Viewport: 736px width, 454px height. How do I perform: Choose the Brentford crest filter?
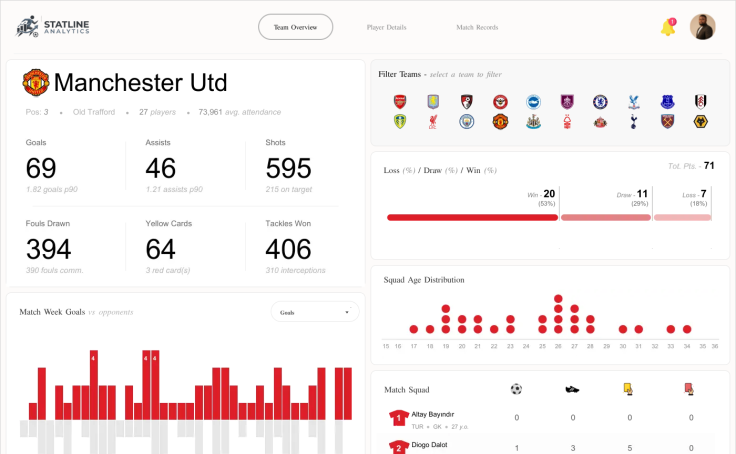point(500,101)
